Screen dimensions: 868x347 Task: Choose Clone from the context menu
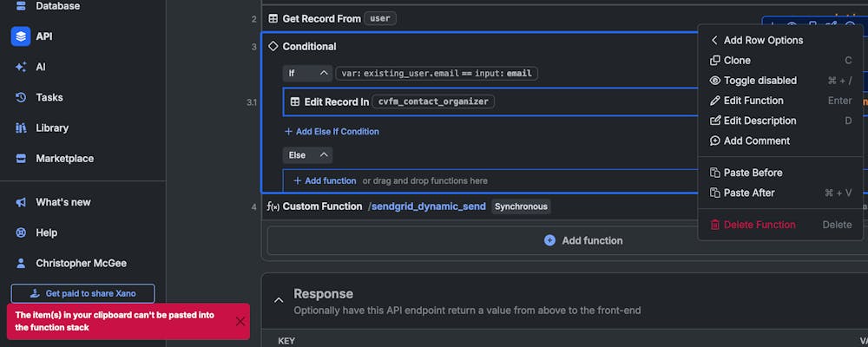click(x=737, y=61)
